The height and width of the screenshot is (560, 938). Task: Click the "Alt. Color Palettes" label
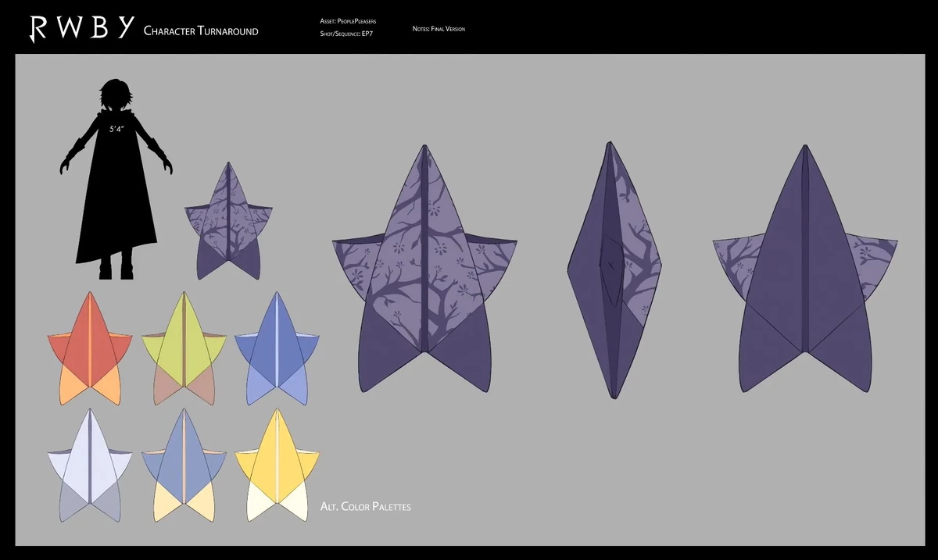click(366, 507)
